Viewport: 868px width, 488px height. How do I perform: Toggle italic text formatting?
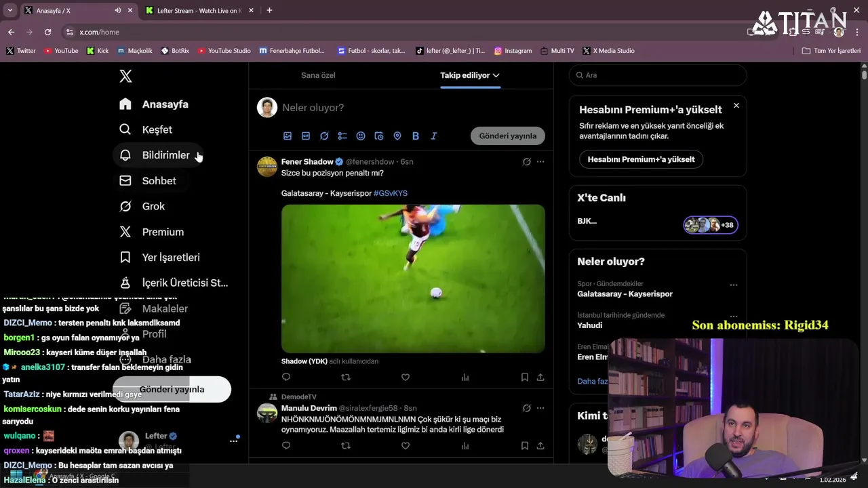(x=434, y=136)
